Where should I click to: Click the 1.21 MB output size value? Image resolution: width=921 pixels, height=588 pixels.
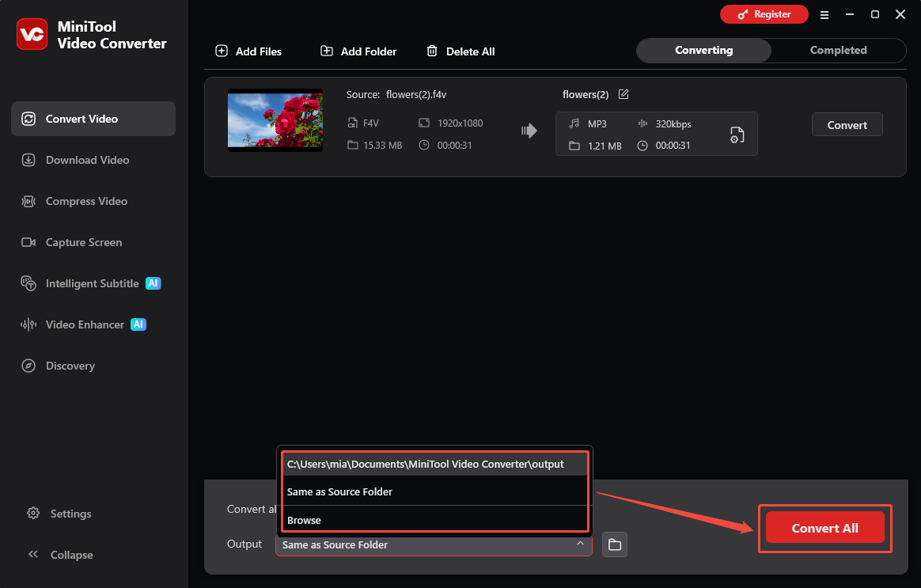point(605,146)
